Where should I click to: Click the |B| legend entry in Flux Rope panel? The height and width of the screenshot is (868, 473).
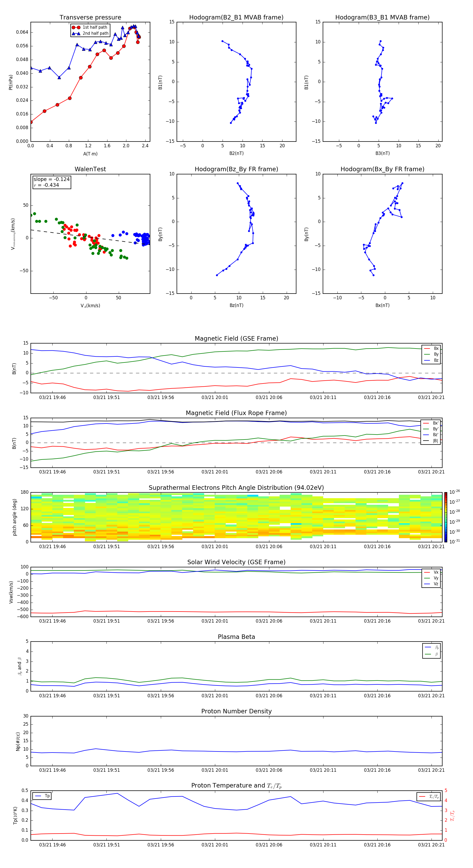click(x=431, y=441)
